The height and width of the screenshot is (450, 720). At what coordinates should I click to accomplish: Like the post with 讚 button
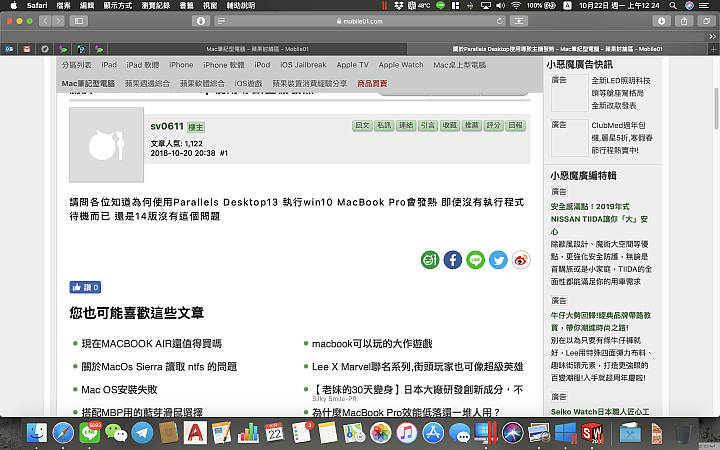(85, 287)
